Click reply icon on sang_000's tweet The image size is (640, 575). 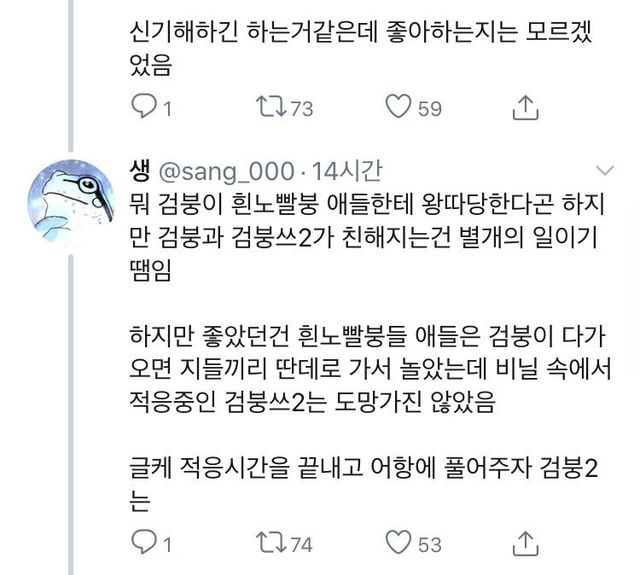point(146,543)
